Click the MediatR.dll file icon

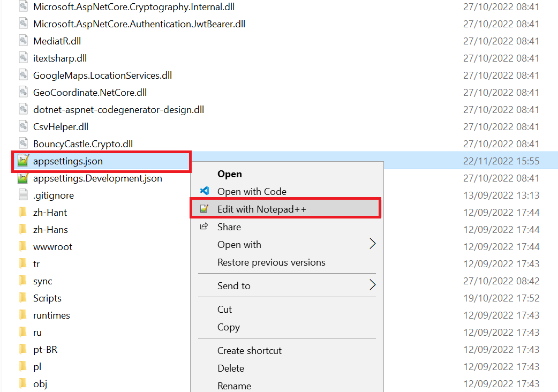23,41
